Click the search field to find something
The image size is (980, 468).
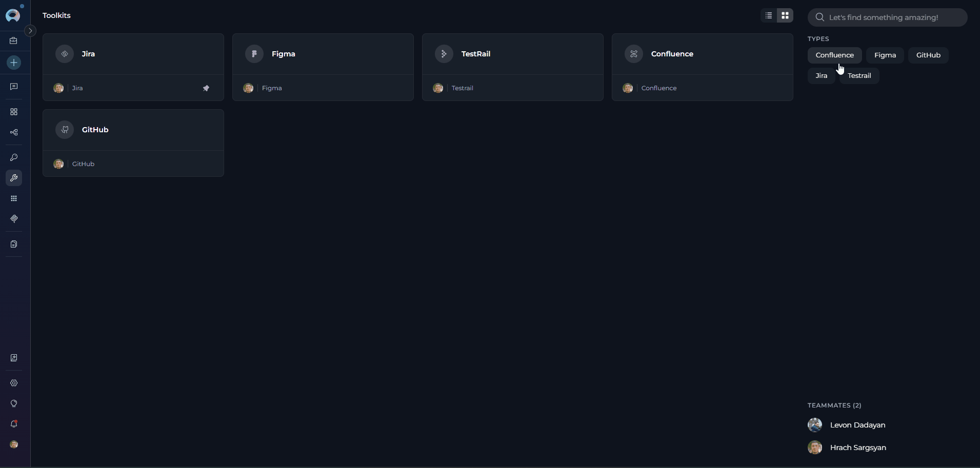[888, 17]
